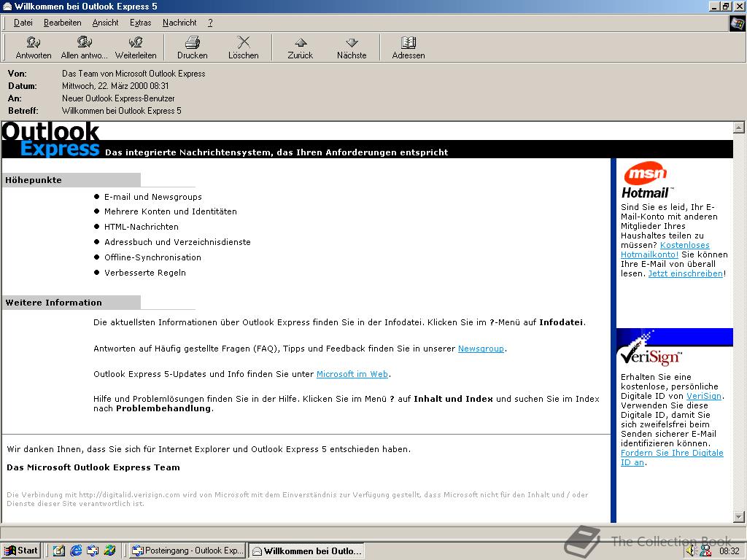Click the Windows logo throbber icon
This screenshot has height=560, width=747.
(x=738, y=23)
